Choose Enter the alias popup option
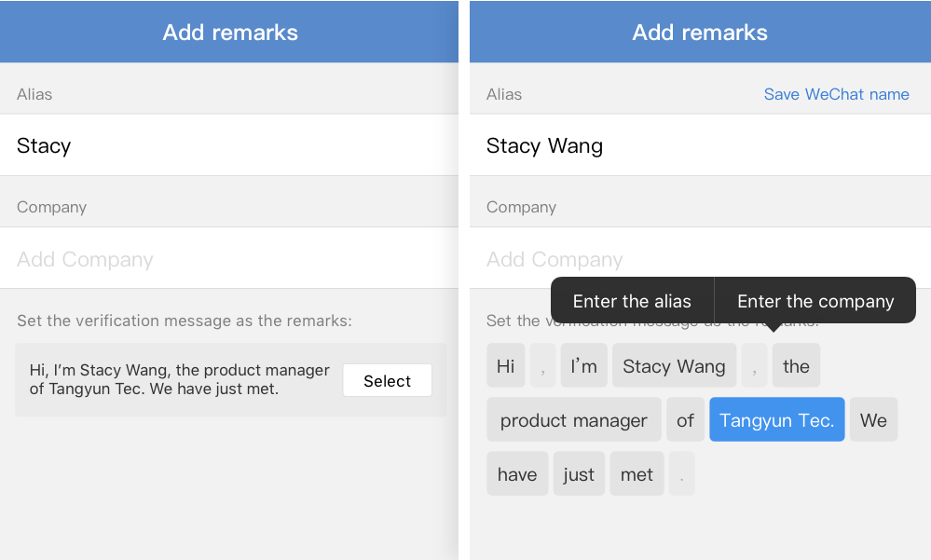This screenshot has height=560, width=931. [632, 301]
